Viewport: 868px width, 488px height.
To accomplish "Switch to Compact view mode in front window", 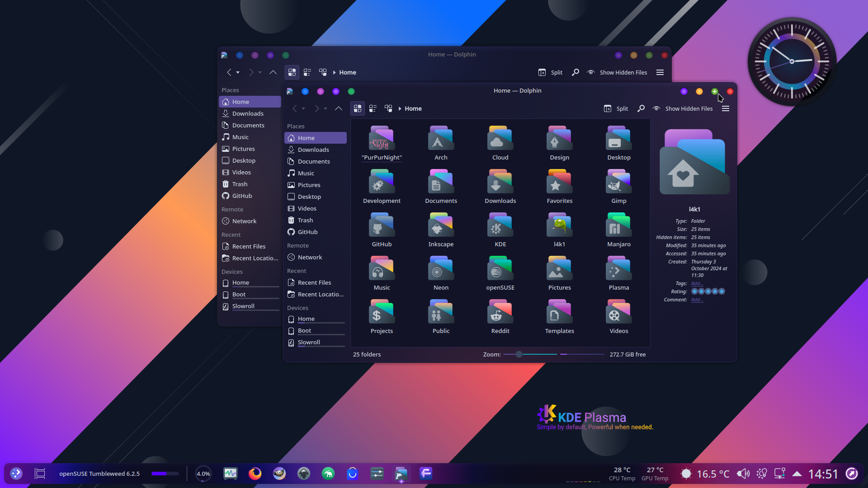I will (x=373, y=108).
